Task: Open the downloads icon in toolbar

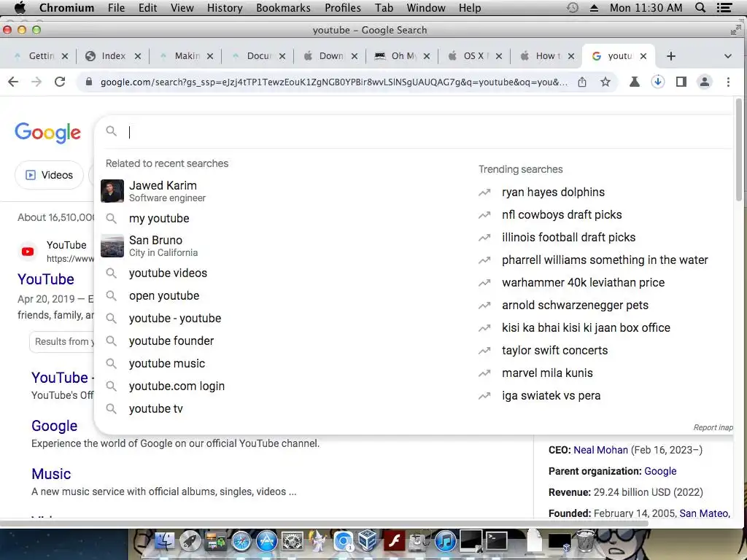Action: 658,82
